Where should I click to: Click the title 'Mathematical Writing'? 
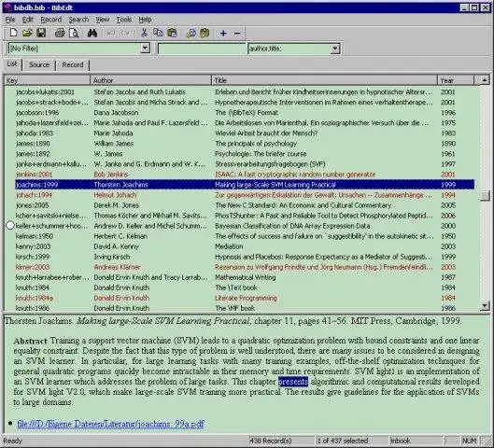pos(245,277)
